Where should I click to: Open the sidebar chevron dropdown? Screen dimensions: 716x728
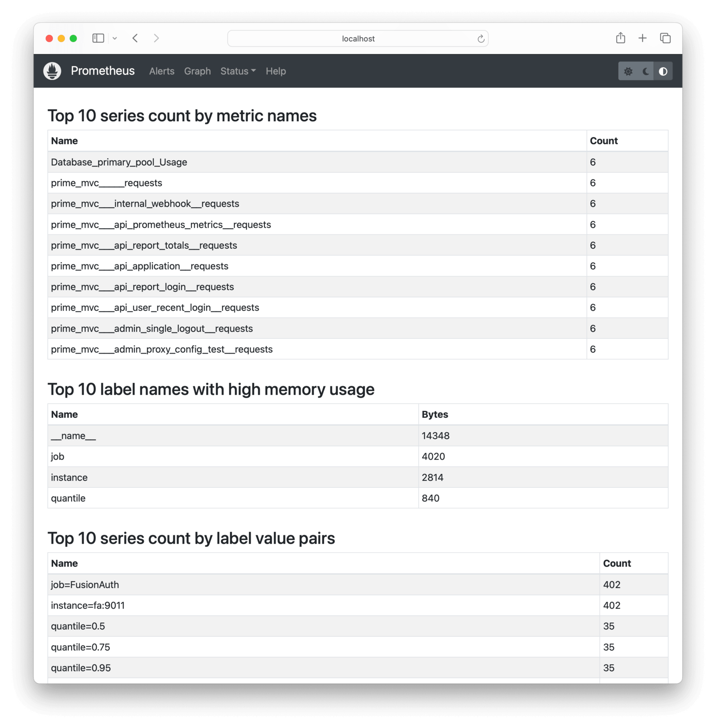pos(115,38)
